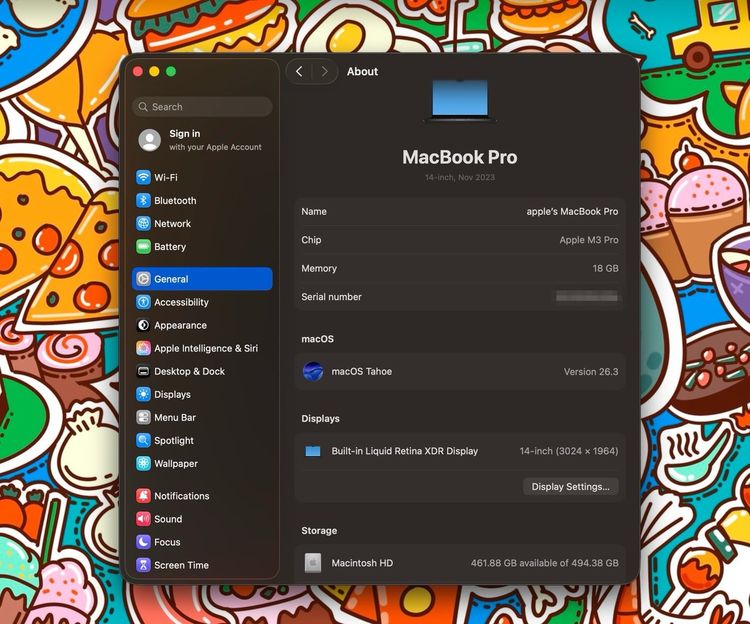
Task: Click the Wallpaper flower icon
Action: pos(143,463)
